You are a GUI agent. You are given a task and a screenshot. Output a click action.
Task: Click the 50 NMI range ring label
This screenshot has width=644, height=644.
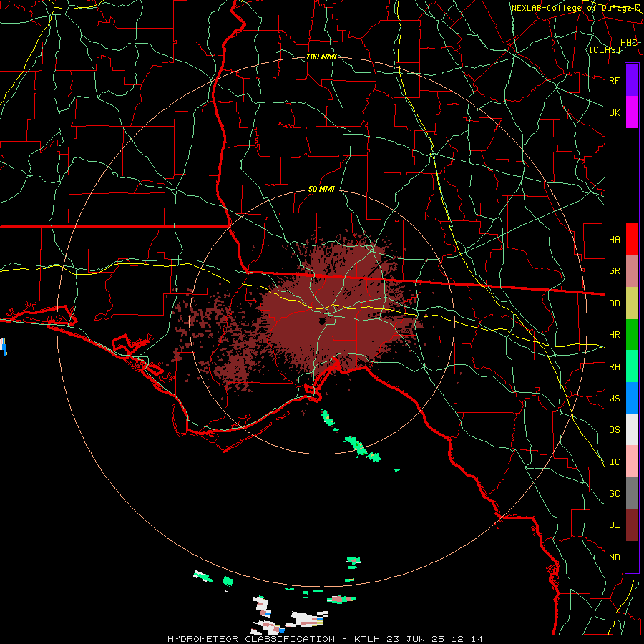[321, 190]
